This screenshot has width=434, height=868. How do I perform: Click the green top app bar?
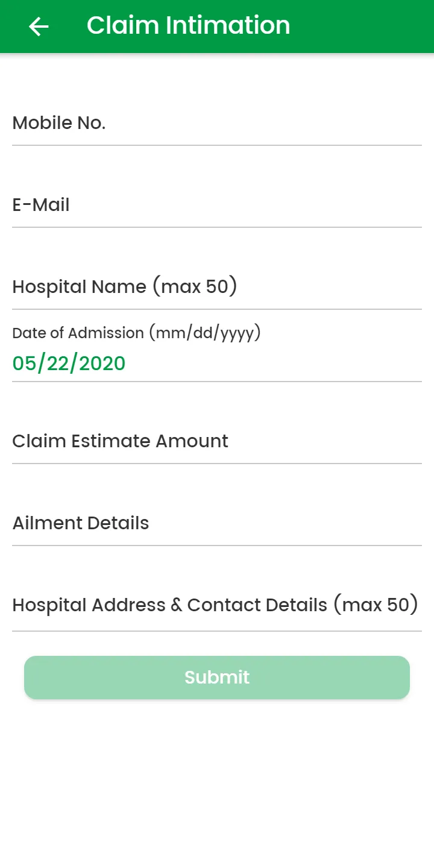(362, 27)
